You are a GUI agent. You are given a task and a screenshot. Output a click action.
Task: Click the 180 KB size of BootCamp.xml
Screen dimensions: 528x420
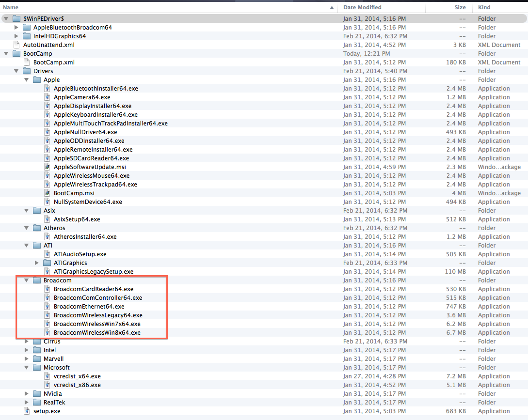pyautogui.click(x=456, y=62)
